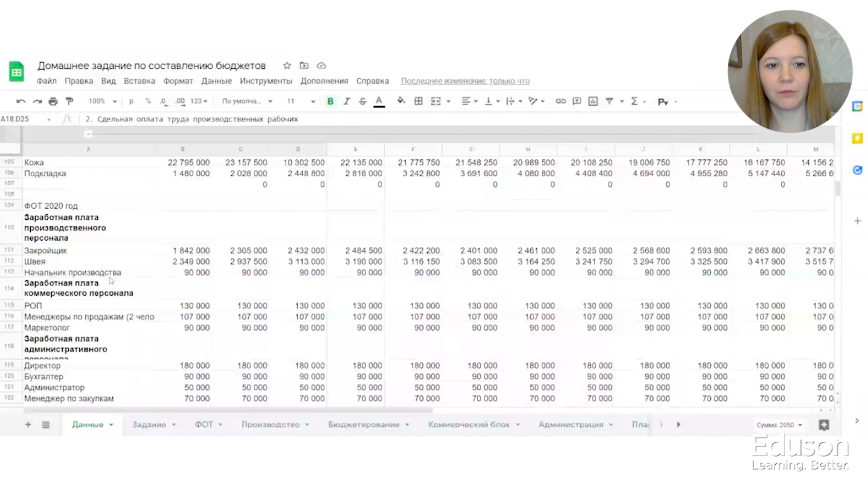Open the Дополнения menu
The width and height of the screenshot is (868, 481).
pos(324,81)
